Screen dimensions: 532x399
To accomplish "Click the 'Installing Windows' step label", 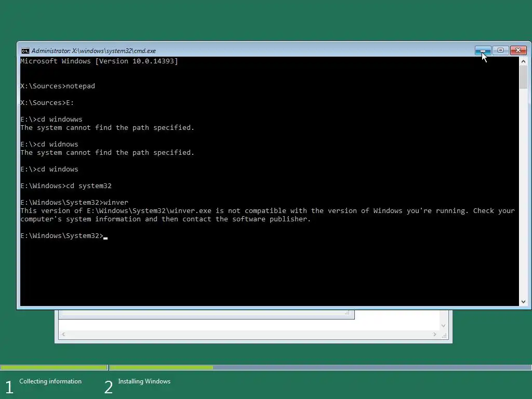I will tap(144, 381).
